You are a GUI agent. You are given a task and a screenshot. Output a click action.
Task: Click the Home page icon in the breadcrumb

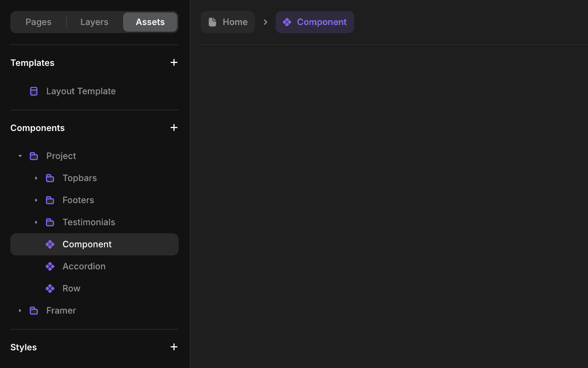pyautogui.click(x=212, y=22)
